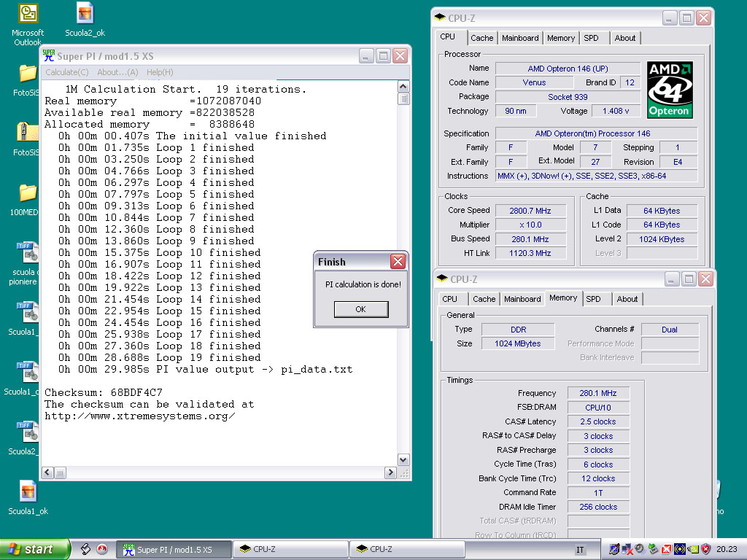Click the vertical scrollbar thumb in Super PI
The image size is (747, 560).
(x=403, y=99)
